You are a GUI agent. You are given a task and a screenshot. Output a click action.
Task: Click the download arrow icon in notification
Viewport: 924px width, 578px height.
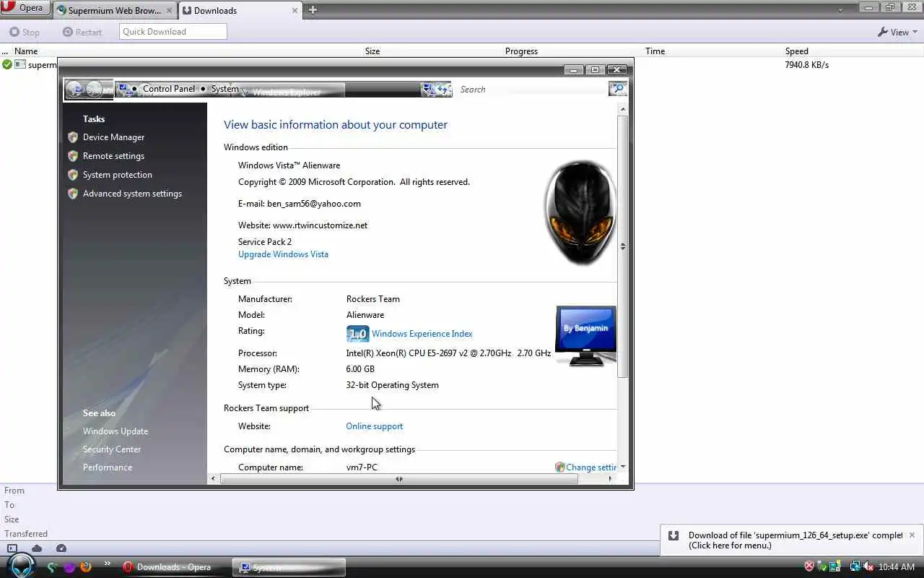[674, 535]
